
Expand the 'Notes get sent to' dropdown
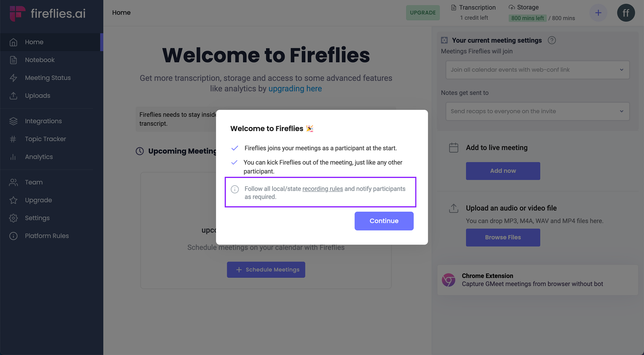pos(537,111)
